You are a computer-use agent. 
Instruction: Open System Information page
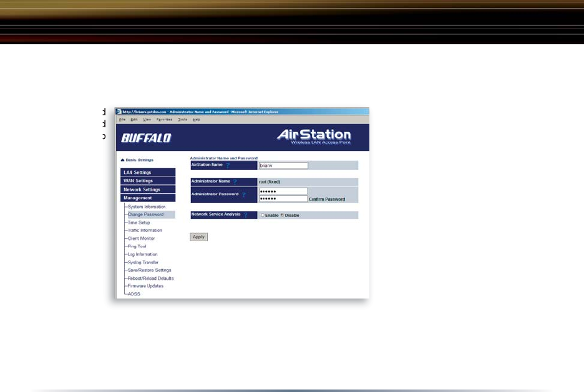(x=147, y=207)
